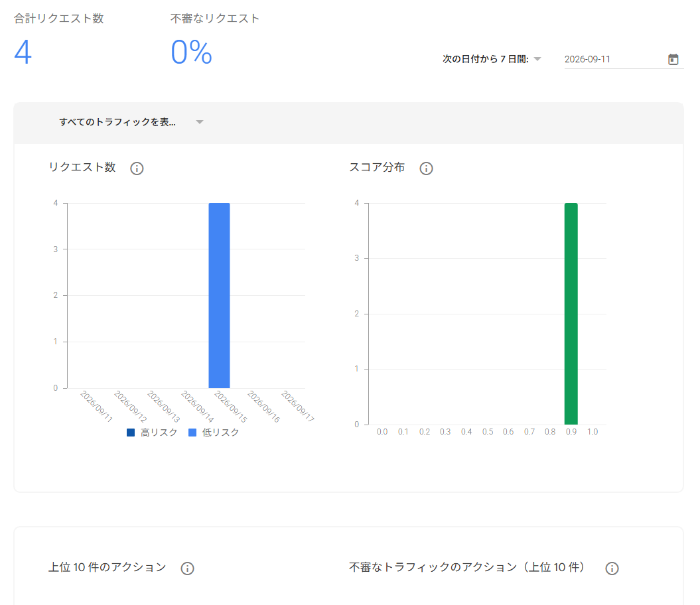Show info for 上位 10 件のアクション

pyautogui.click(x=187, y=569)
